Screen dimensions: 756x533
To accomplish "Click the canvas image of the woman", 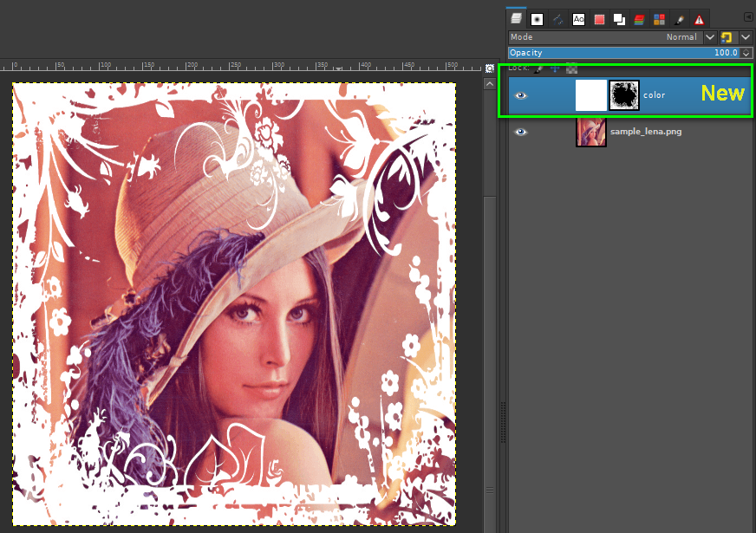I will coord(234,304).
